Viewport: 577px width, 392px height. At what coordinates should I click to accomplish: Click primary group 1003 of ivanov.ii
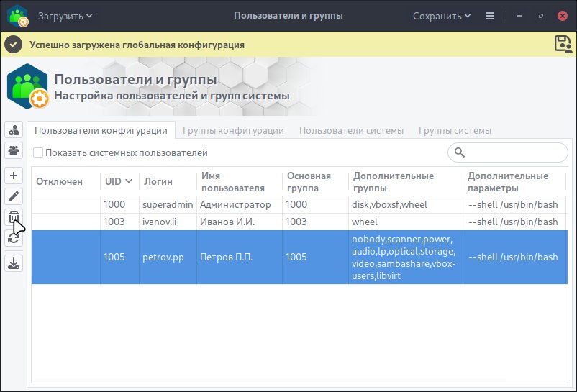[315, 222]
